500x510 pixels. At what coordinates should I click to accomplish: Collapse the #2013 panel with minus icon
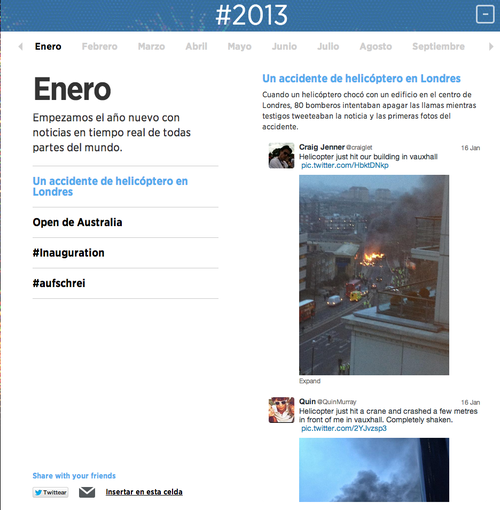coord(485,14)
